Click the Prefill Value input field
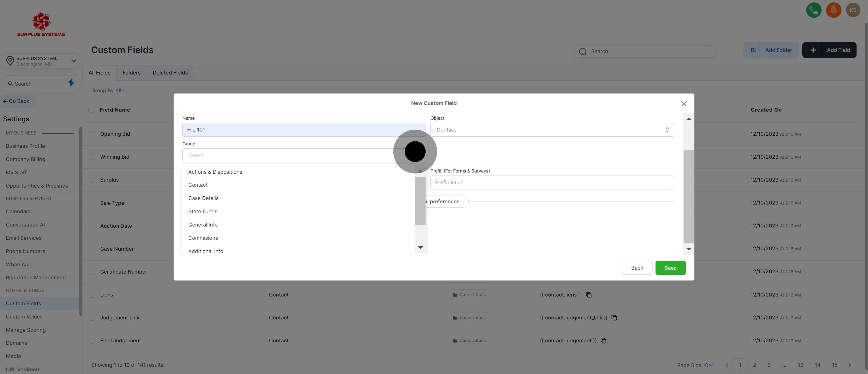This screenshot has height=374, width=868. pos(552,182)
